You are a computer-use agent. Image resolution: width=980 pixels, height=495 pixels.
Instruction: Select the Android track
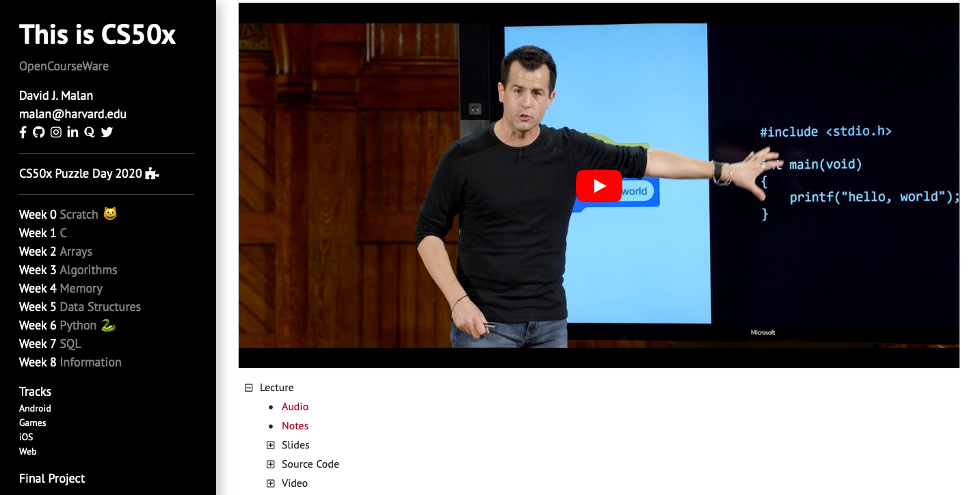click(x=35, y=408)
